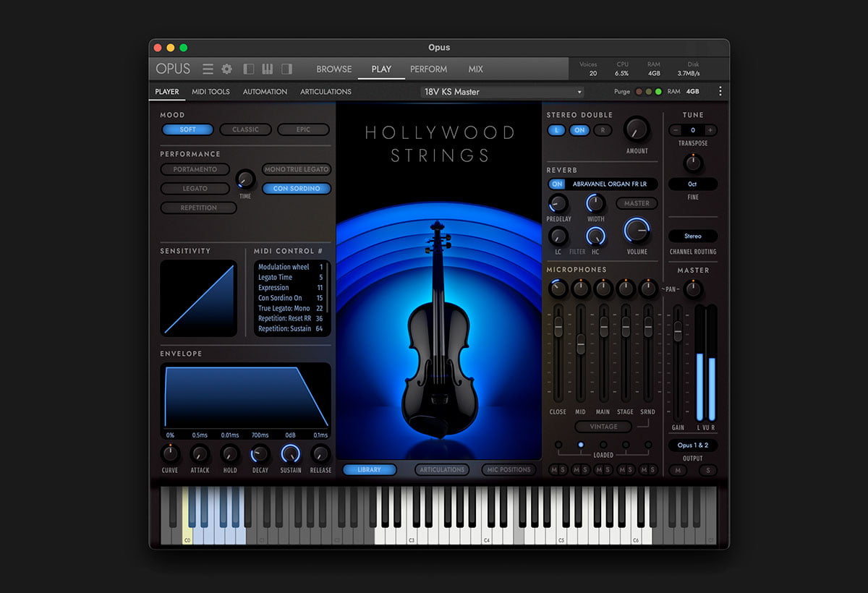Click the Mid microphone fader
Image resolution: width=868 pixels, height=593 pixels.
(581, 344)
